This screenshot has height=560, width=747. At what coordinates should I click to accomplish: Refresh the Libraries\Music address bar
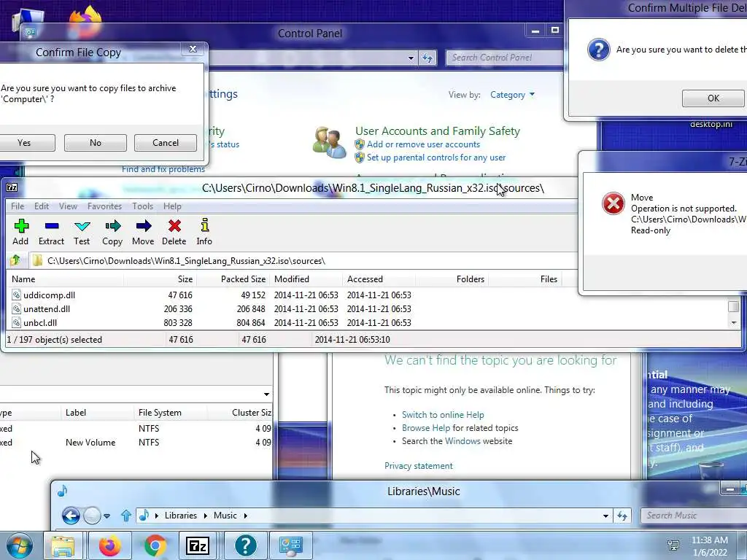622,516
